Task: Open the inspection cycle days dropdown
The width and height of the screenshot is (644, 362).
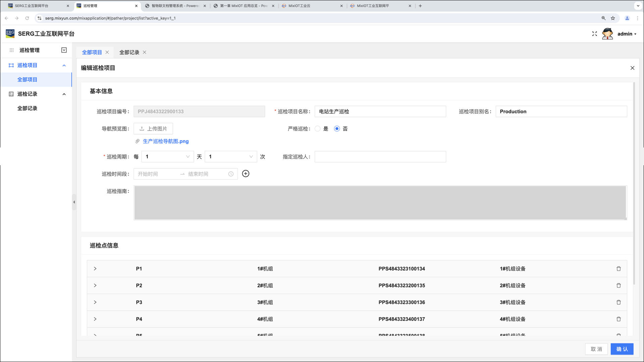Action: pyautogui.click(x=167, y=157)
